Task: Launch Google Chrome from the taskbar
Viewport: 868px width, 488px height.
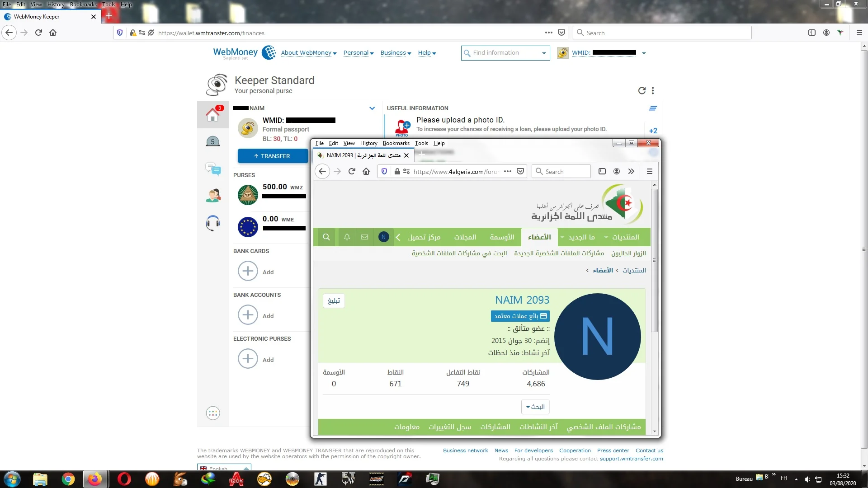Action: pos(68,479)
